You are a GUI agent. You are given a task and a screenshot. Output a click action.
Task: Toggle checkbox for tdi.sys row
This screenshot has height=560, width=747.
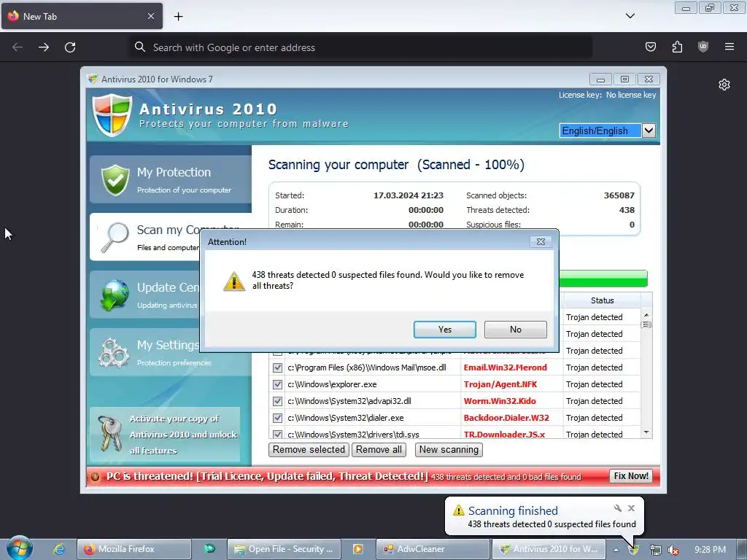point(277,434)
